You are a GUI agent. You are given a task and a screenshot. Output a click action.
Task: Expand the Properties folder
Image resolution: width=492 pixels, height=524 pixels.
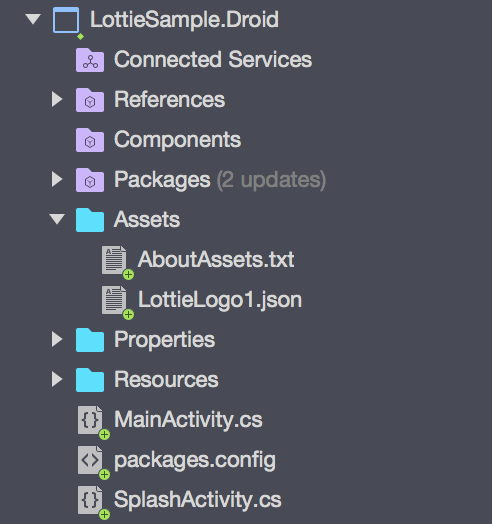point(57,340)
